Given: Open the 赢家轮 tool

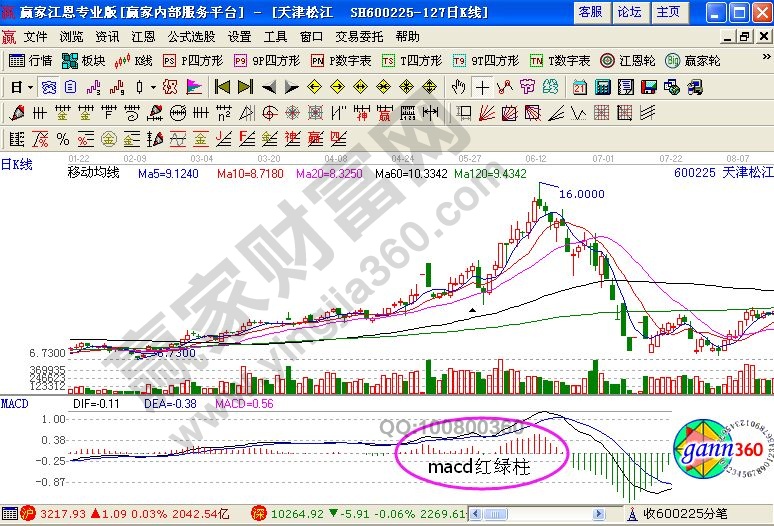Looking at the screenshot, I should pos(686,60).
